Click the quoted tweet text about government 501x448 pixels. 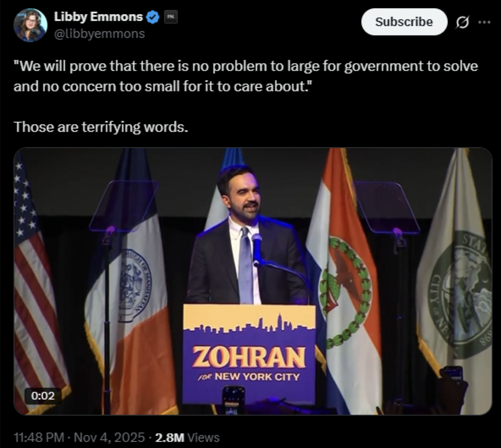click(x=245, y=76)
